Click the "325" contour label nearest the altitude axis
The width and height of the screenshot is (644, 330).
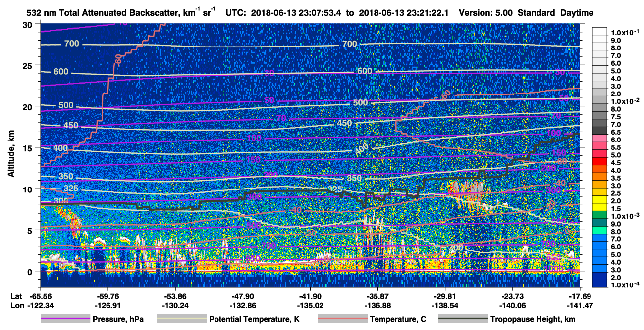pos(71,189)
